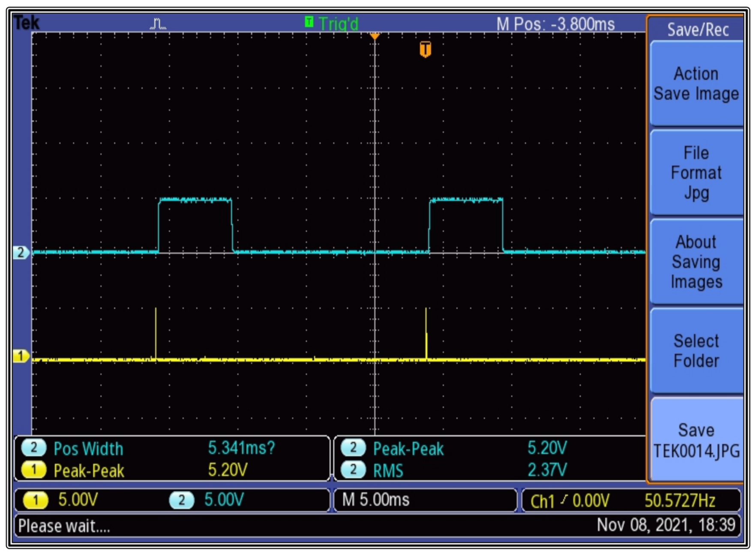This screenshot has width=756, height=555.
Task: Select the orange T trigger marker
Action: pos(425,50)
